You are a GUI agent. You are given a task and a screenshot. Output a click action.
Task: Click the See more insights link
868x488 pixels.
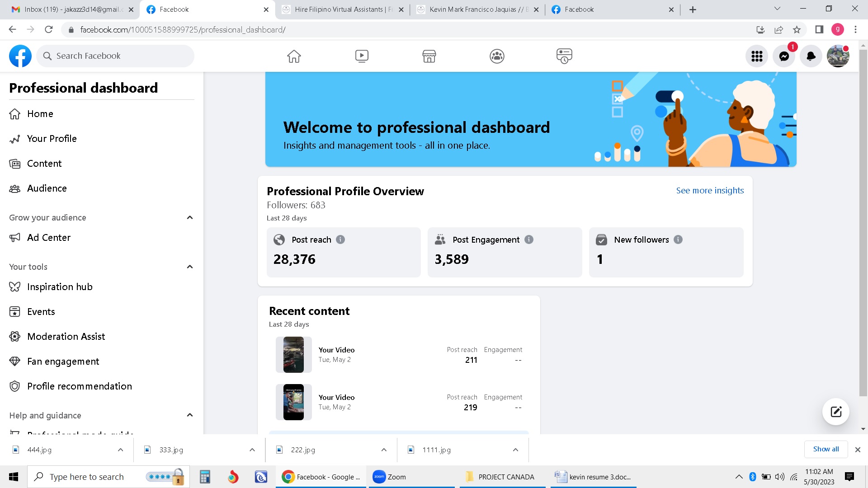pyautogui.click(x=710, y=190)
